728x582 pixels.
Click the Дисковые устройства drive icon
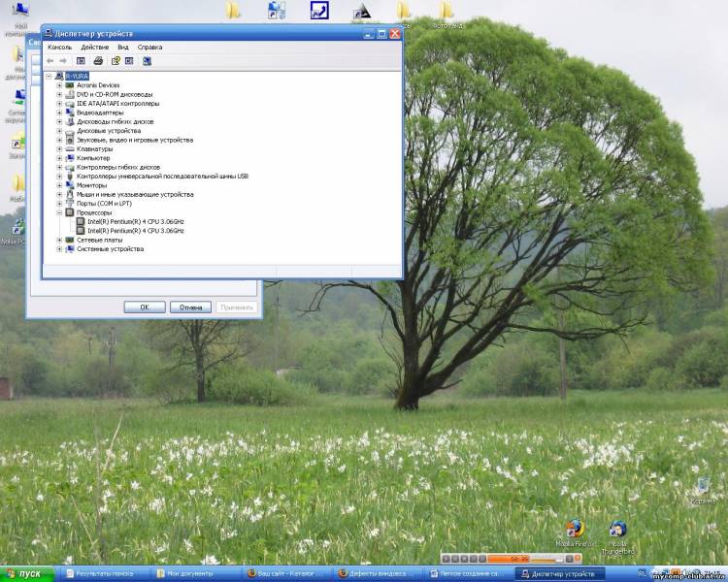tap(70, 132)
